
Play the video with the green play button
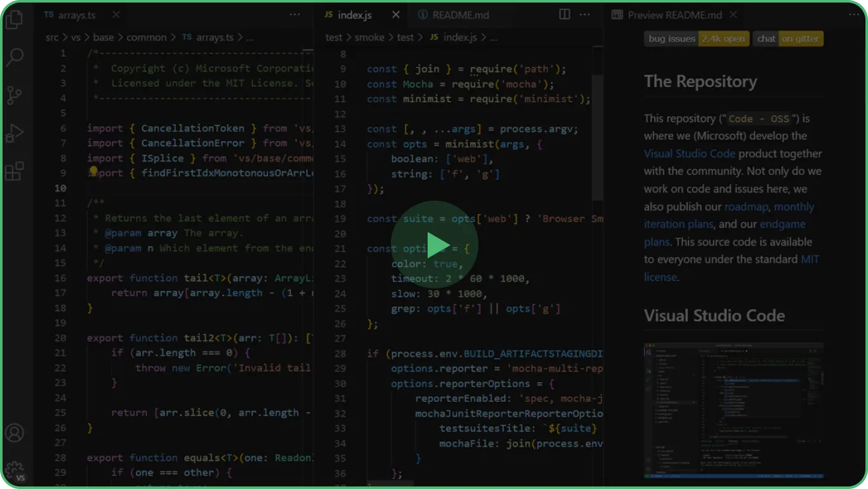434,245
